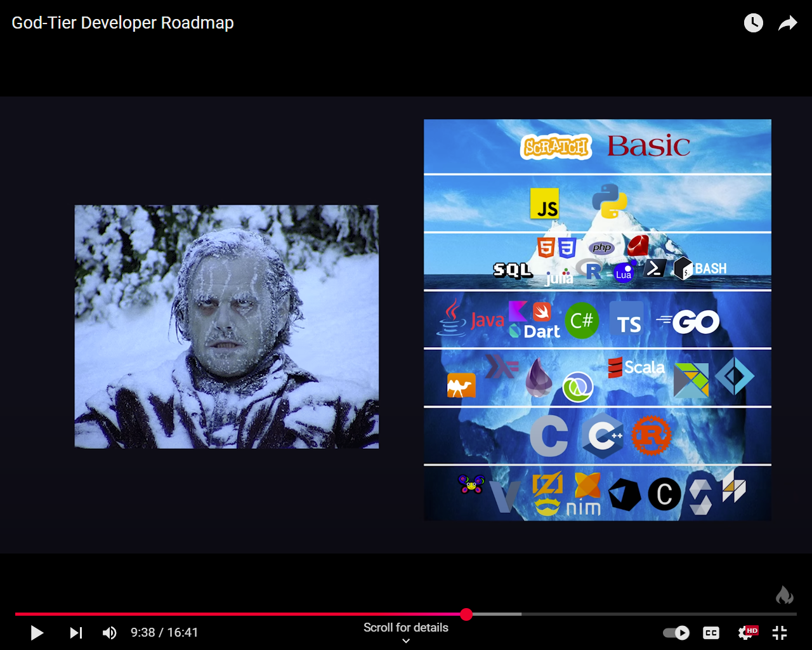
Task: Click the SQL logo
Action: coord(513,270)
